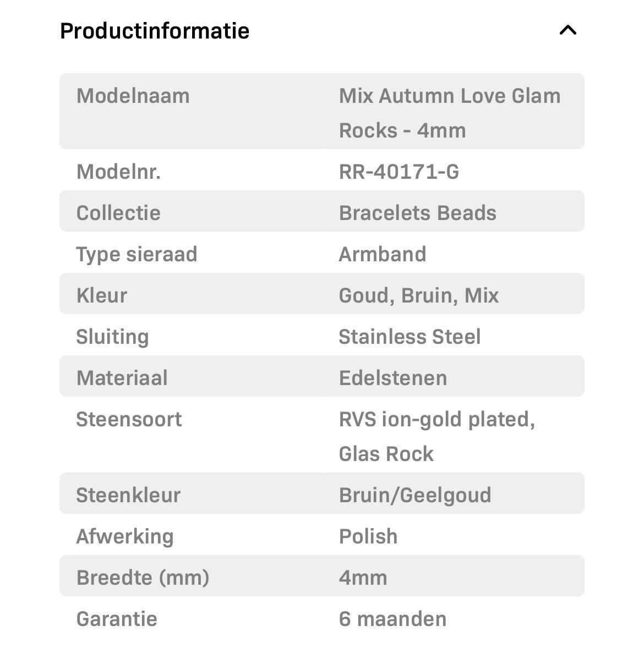Click the Steensoort label
644x670 pixels.
129,419
